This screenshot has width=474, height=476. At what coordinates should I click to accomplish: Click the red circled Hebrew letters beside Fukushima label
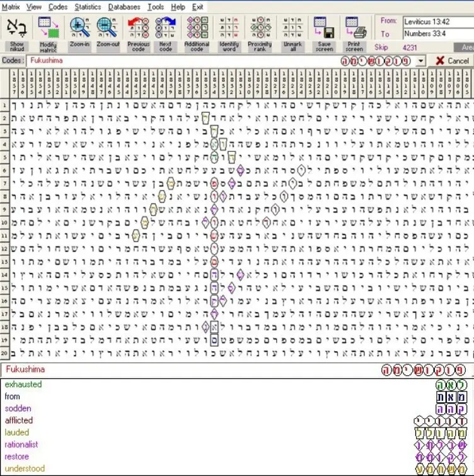pos(424,370)
